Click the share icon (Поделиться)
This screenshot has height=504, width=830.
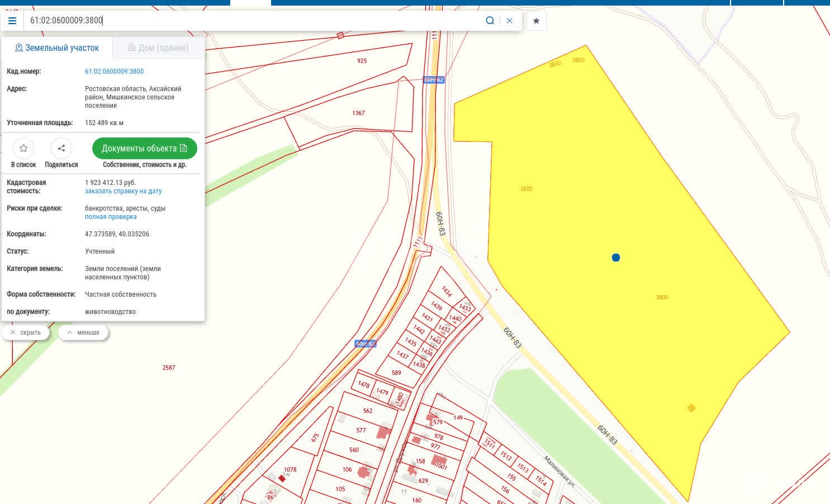point(61,148)
